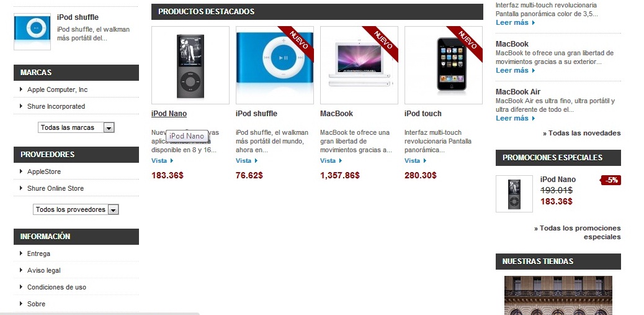This screenshot has width=644, height=315.
Task: Click the MacBook product image
Action: (359, 65)
